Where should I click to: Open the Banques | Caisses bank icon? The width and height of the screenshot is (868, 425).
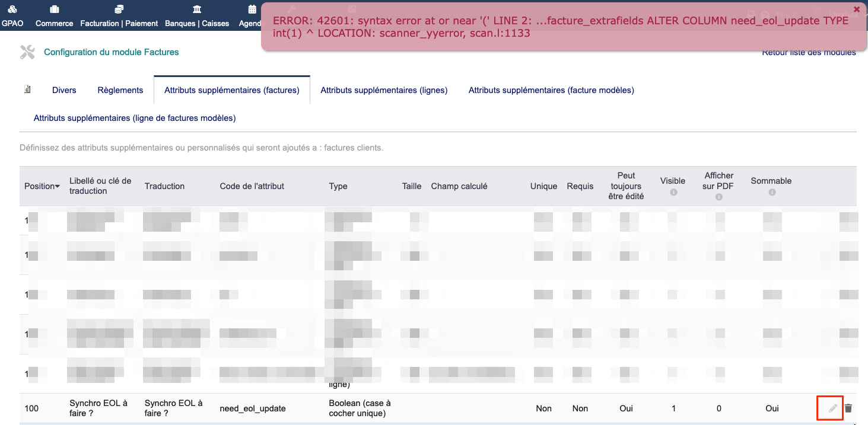[x=196, y=9]
